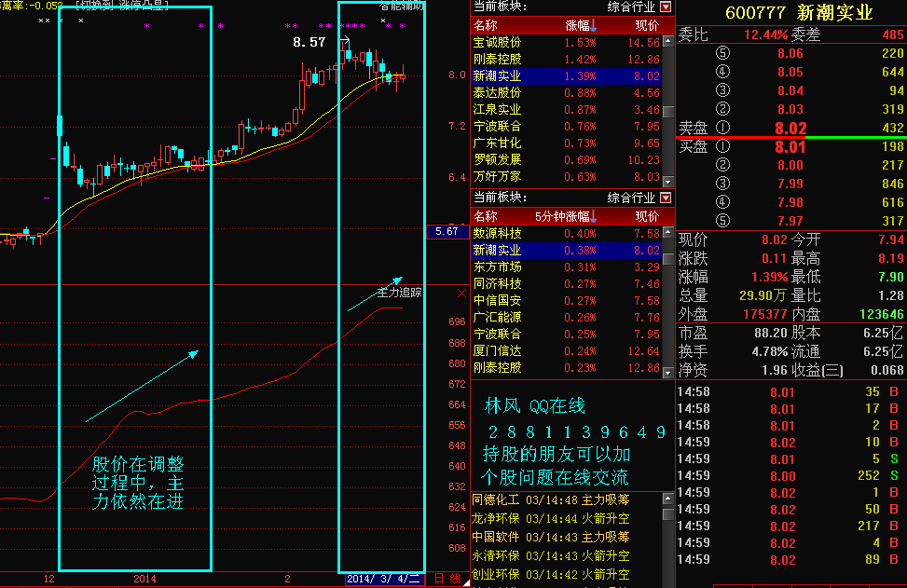Select 厦门信达 in 5-minute gainers list
Viewport: 907px width, 588px height.
pyautogui.click(x=498, y=351)
